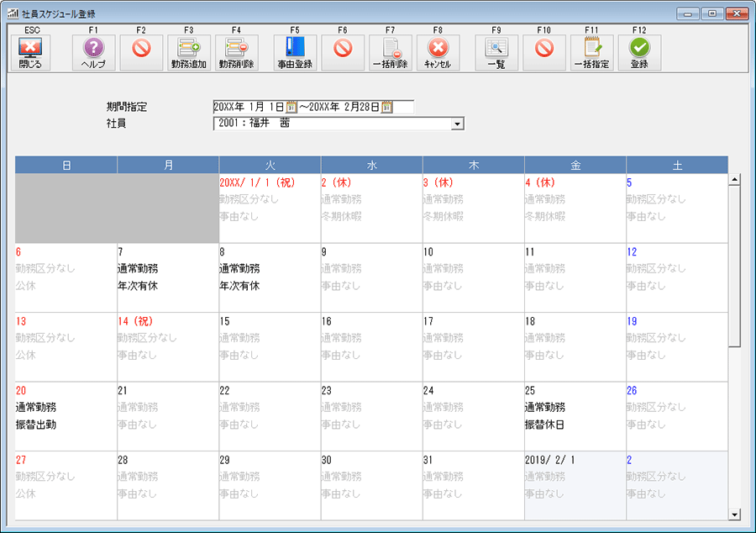
Task: Select the Sunday 27 公休 cell
Action: [66, 486]
